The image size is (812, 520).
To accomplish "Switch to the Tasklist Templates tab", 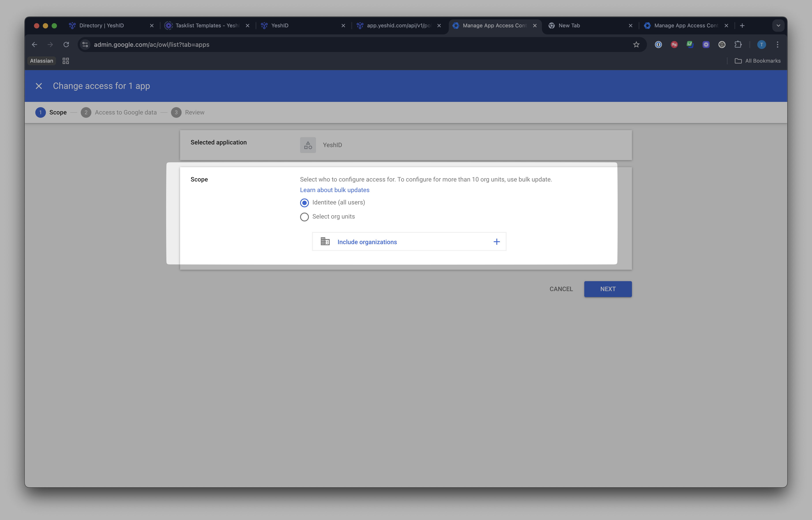I will [207, 26].
